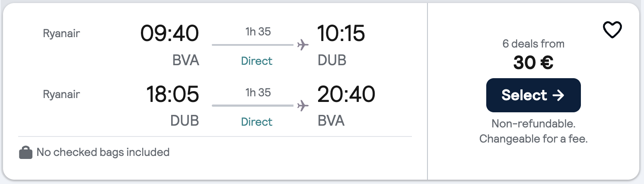
Task: Click the "Non-refundable. Changeable for a fee." note
Action: pyautogui.click(x=533, y=131)
